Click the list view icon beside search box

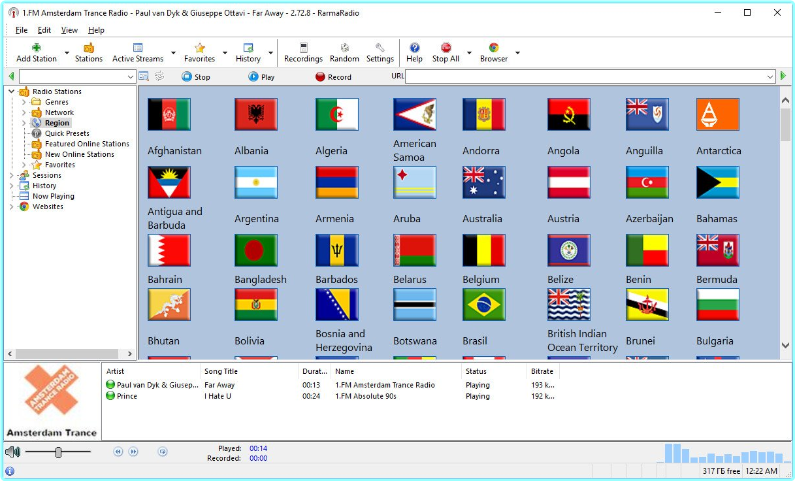(144, 77)
